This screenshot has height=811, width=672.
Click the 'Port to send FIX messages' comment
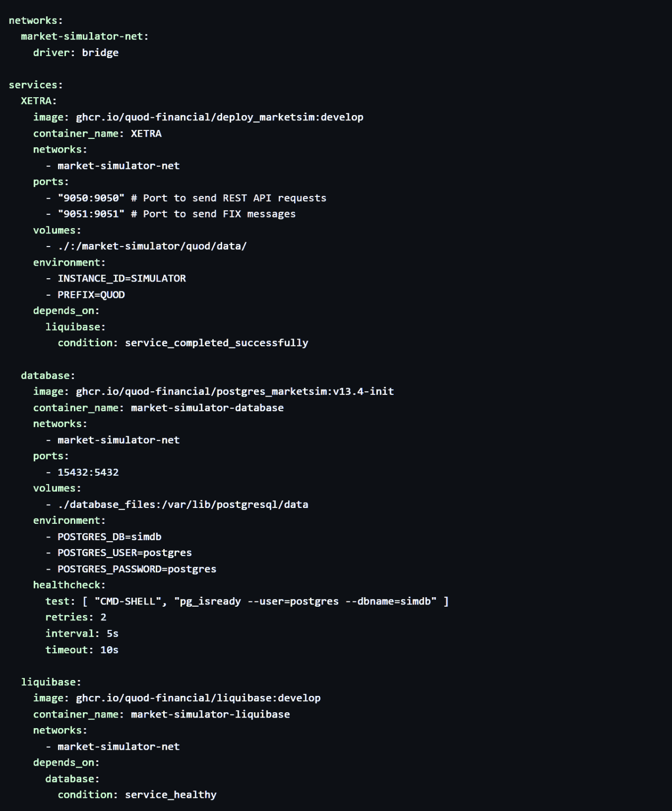click(219, 214)
